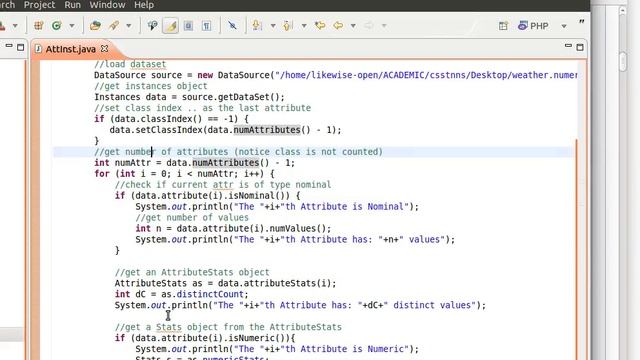The width and height of the screenshot is (640, 360).
Task: Click the New Java Package toolbar icon
Action: click(x=38, y=26)
